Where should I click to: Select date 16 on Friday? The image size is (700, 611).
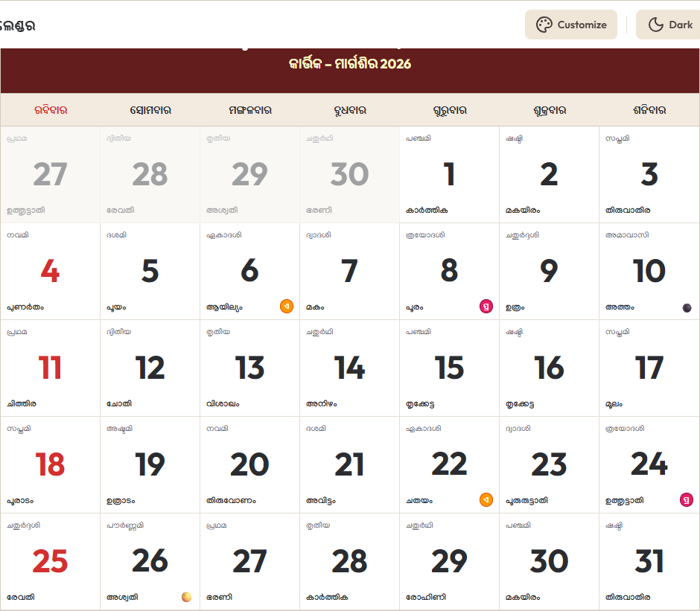(549, 368)
